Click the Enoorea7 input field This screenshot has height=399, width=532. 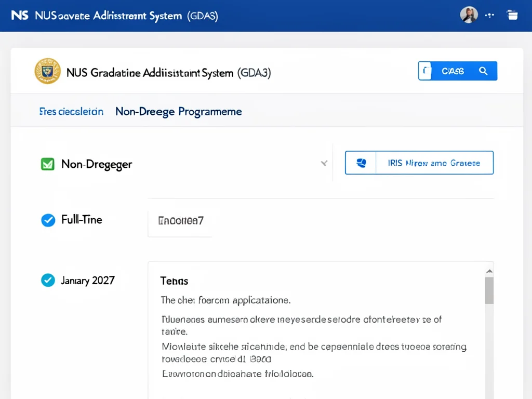(180, 221)
